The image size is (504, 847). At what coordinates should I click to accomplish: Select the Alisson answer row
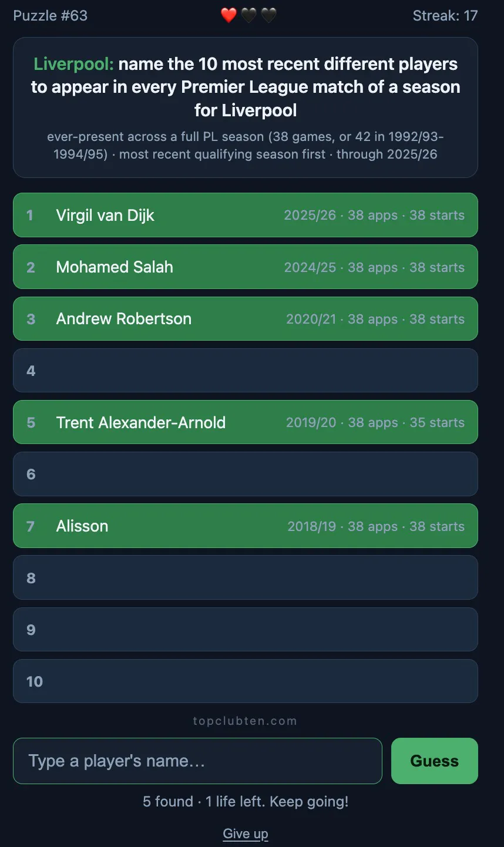246,526
